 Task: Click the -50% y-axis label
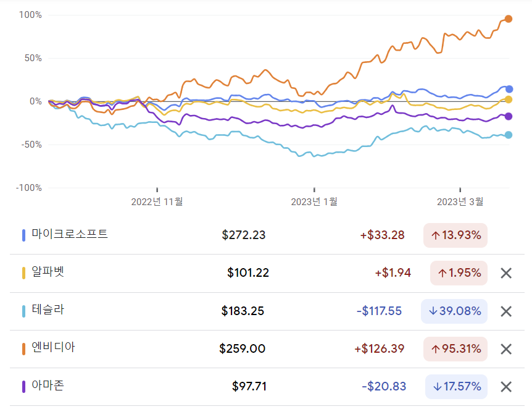(31, 145)
